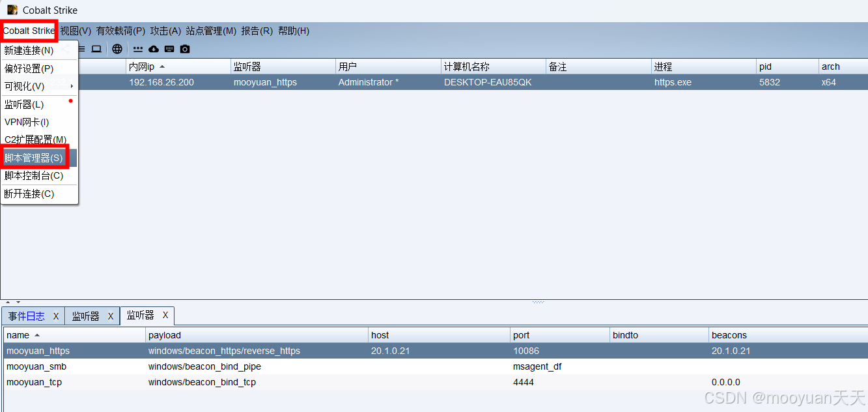Click the port value 10086
Image resolution: width=868 pixels, height=412 pixels.
tap(526, 351)
